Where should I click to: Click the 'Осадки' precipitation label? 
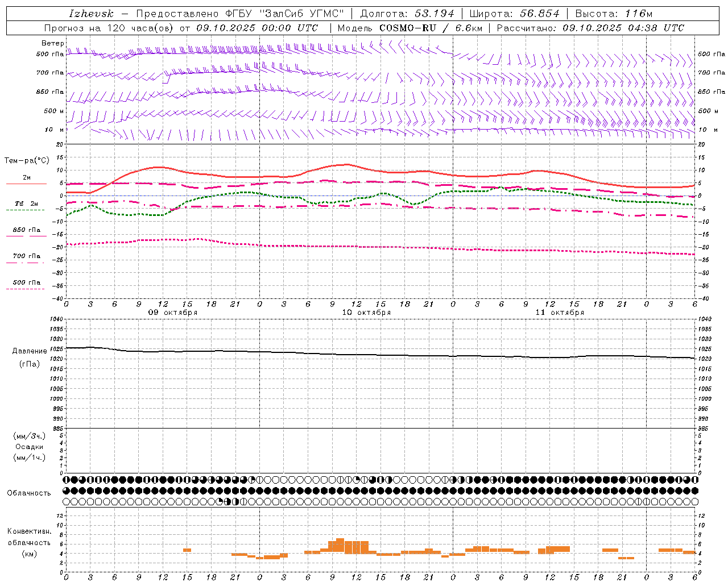30,447
